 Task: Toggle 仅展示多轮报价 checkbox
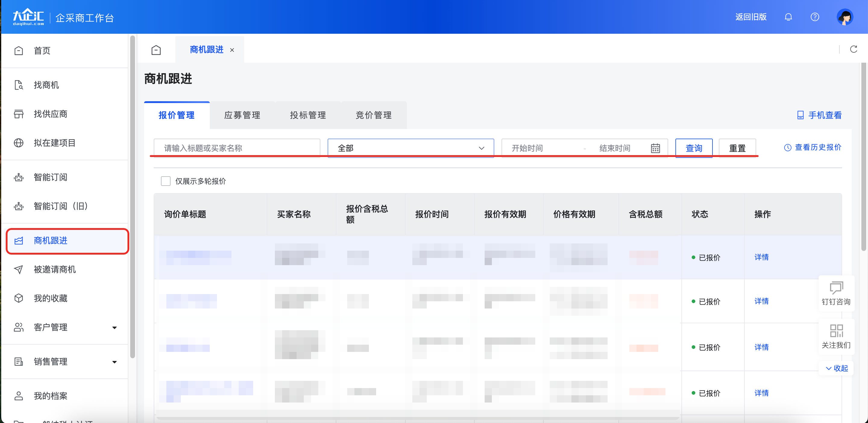[x=166, y=181]
